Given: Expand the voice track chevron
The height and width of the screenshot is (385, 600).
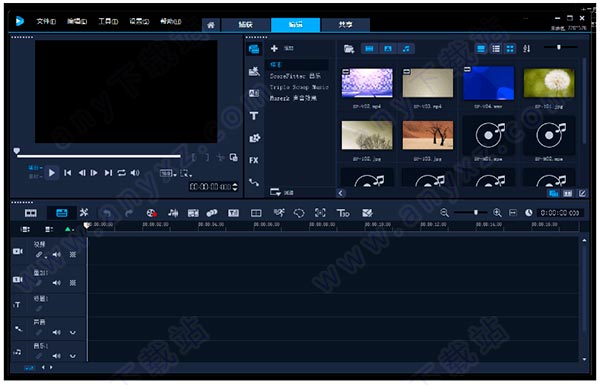Looking at the screenshot, I should [x=73, y=333].
